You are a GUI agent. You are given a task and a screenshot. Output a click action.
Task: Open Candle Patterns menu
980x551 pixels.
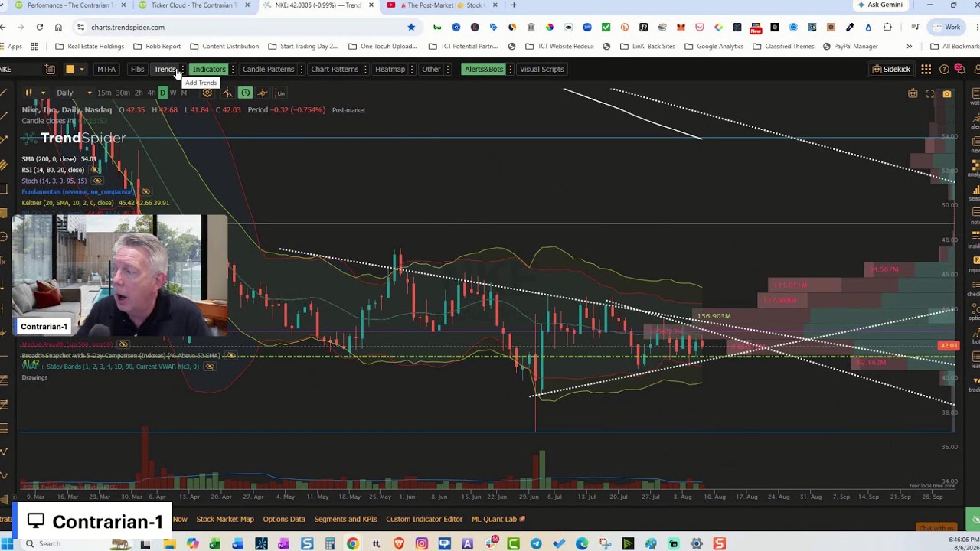268,69
